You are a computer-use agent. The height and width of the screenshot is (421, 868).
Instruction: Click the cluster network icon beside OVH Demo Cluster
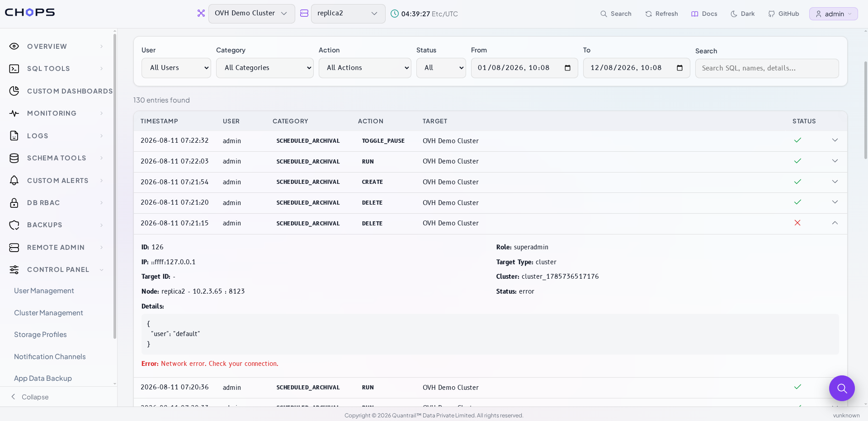point(201,14)
